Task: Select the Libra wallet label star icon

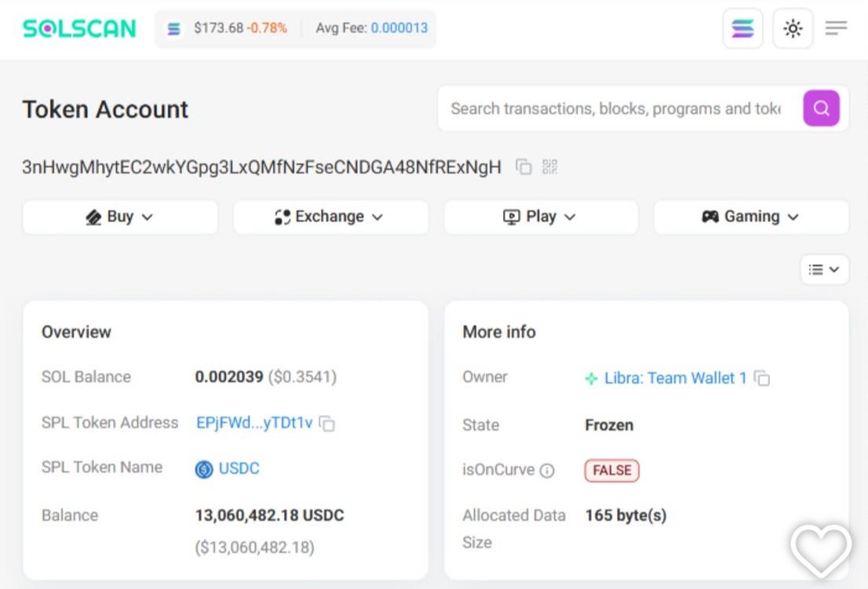Action: coord(592,379)
